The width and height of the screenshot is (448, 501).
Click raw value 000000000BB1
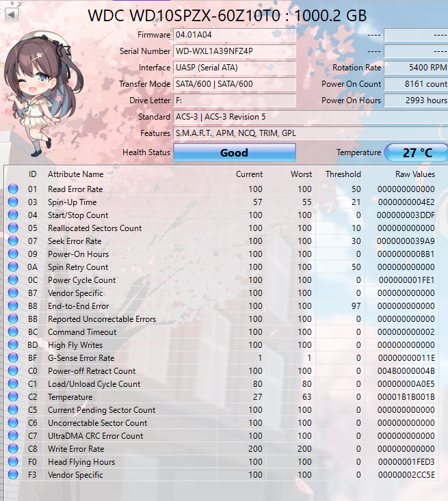pyautogui.click(x=406, y=254)
